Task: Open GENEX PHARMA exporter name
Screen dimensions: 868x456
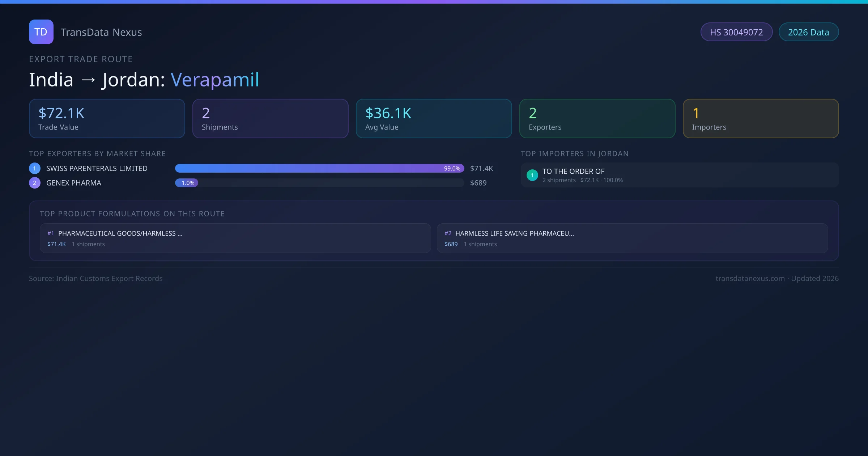Action: coord(74,183)
